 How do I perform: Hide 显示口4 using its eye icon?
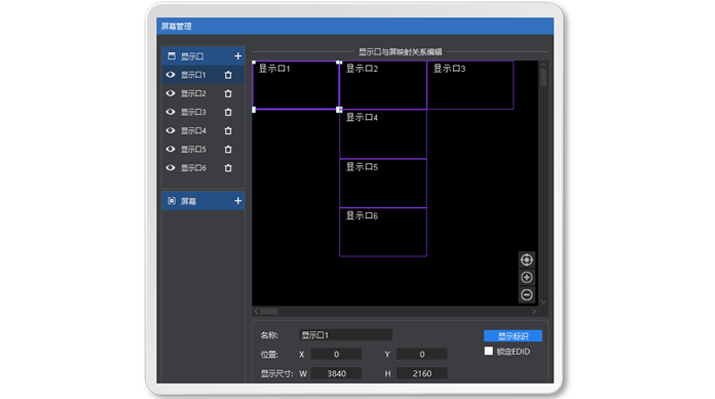pyautogui.click(x=171, y=131)
